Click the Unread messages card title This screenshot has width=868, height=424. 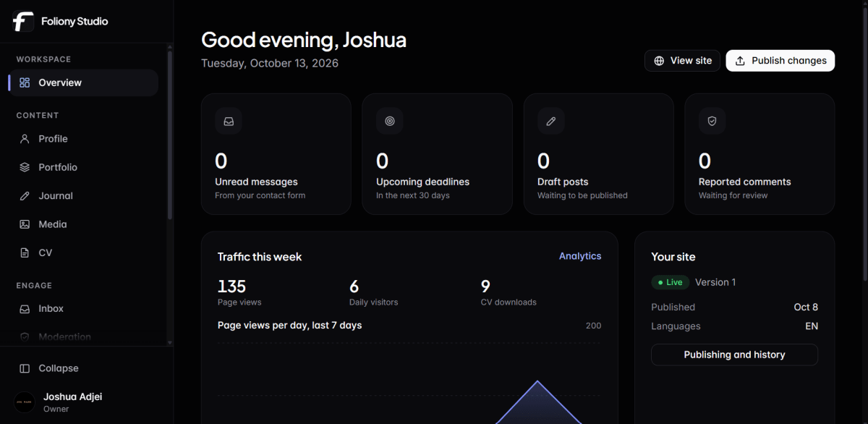[x=256, y=182]
